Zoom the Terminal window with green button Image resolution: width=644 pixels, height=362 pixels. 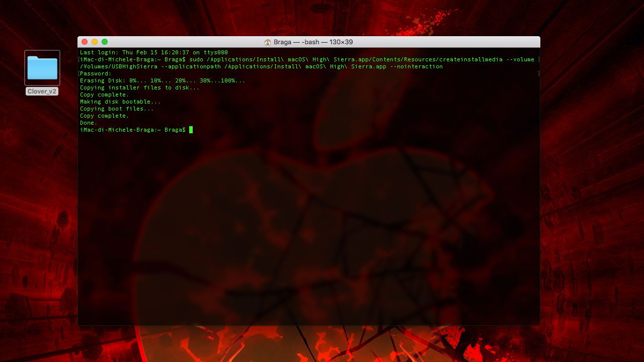[x=105, y=42]
